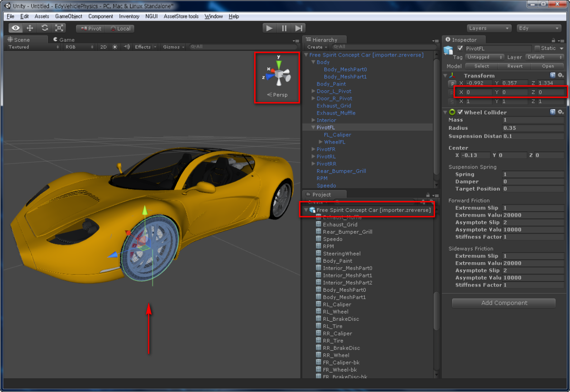
Task: Click the blue Z axis on scene gizmo
Action: tap(270, 76)
